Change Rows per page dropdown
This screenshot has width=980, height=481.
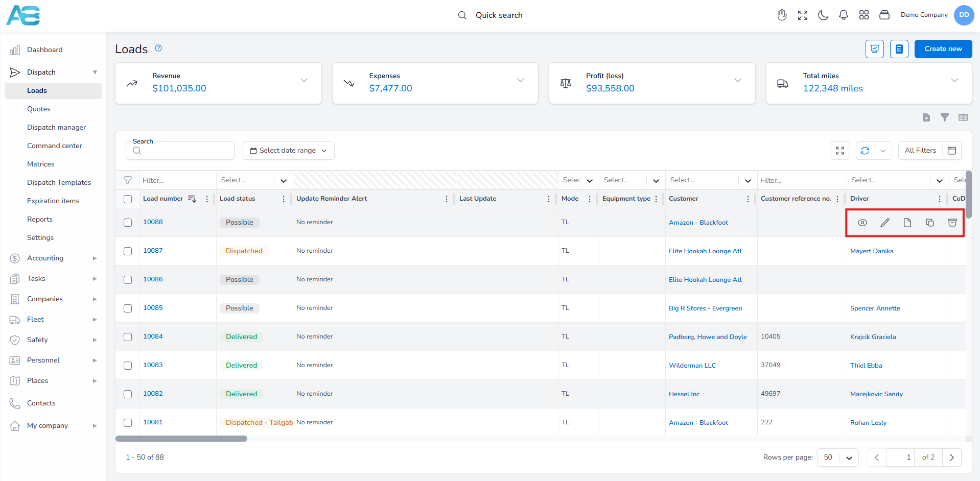point(838,458)
